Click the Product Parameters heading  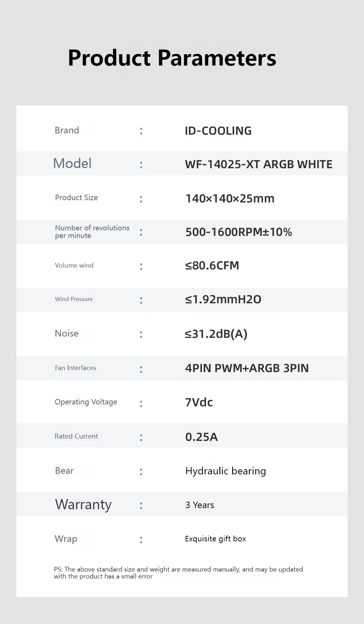(x=172, y=58)
